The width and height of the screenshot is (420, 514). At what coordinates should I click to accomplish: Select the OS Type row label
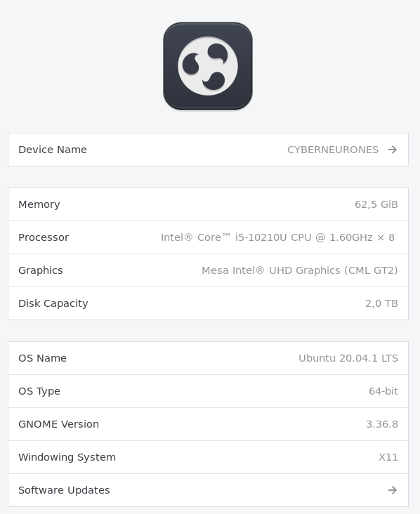click(x=39, y=391)
